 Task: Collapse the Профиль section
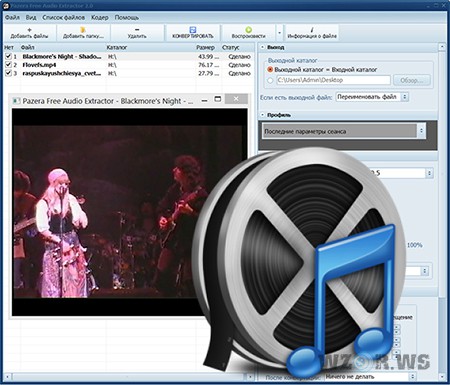(263, 115)
